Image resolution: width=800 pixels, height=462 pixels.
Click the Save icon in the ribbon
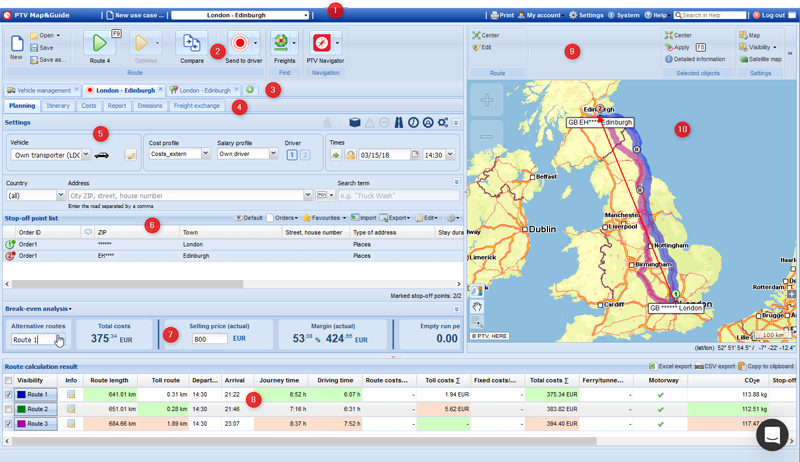tap(41, 47)
